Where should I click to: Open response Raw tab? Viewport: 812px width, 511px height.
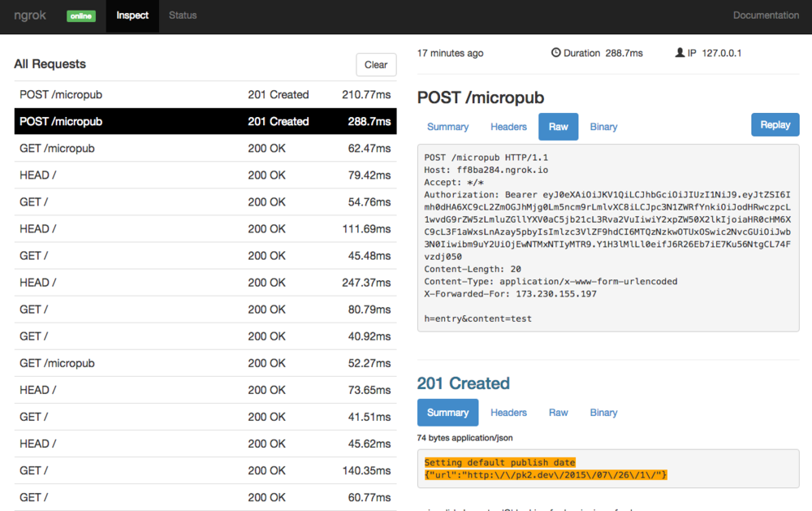point(559,413)
